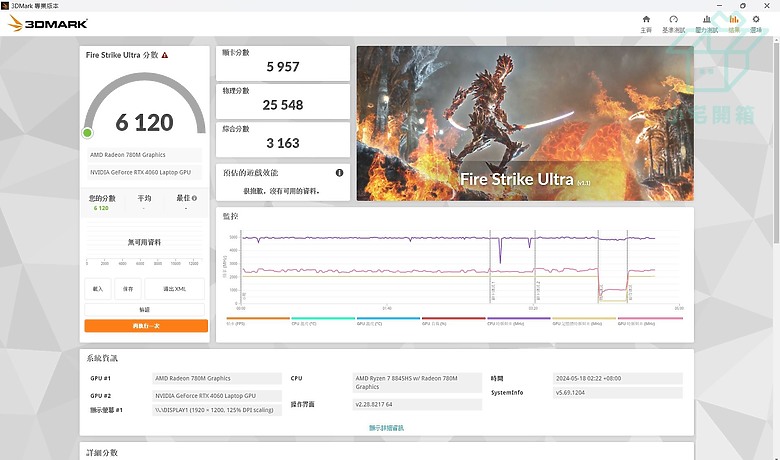Toggle the blue GPU temperature legend
780x460 pixels.
click(388, 321)
